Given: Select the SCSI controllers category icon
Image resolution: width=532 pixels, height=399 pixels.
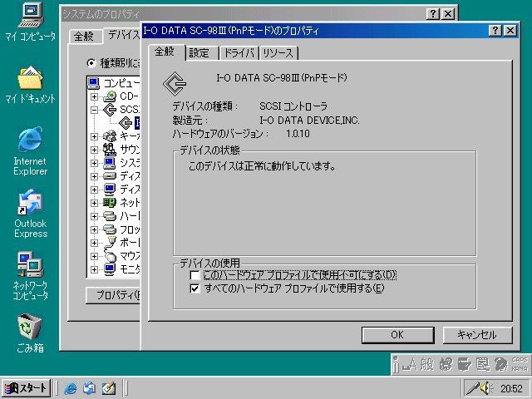Looking at the screenshot, I should [110, 110].
